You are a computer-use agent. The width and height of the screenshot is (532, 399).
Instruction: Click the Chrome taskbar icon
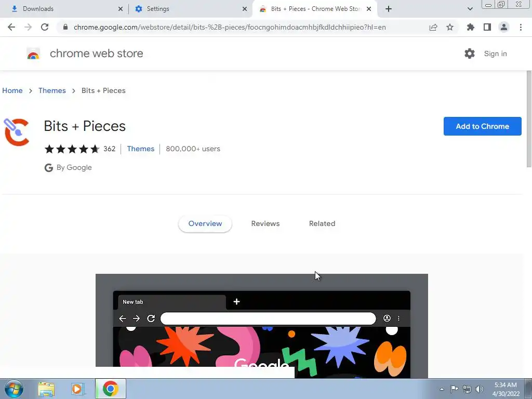[x=110, y=389]
